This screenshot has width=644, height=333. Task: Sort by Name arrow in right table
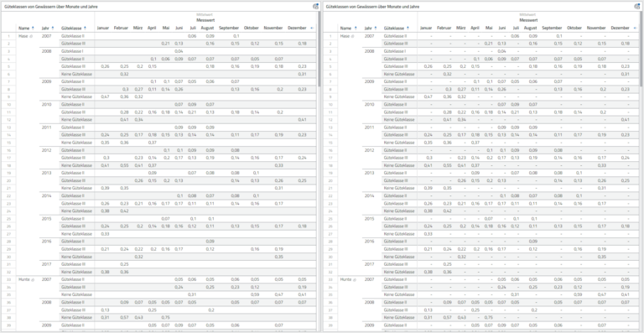[356, 29]
